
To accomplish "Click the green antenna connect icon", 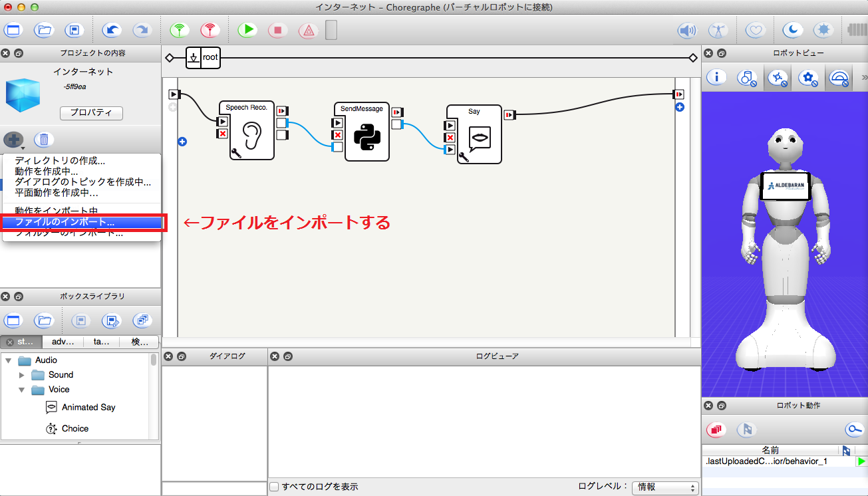I will tap(178, 30).
